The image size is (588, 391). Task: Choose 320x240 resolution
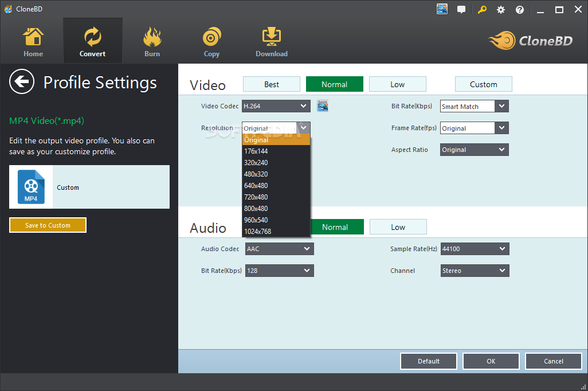(x=276, y=162)
